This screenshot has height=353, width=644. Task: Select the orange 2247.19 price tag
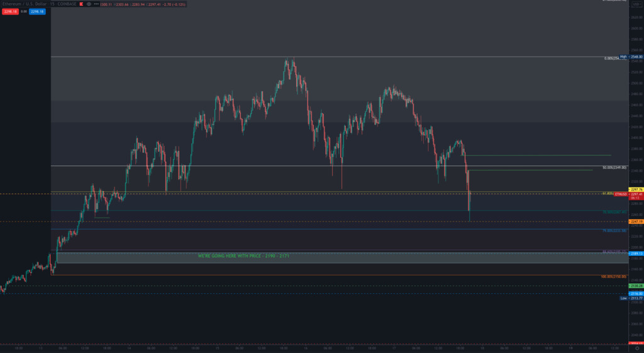coord(635,221)
